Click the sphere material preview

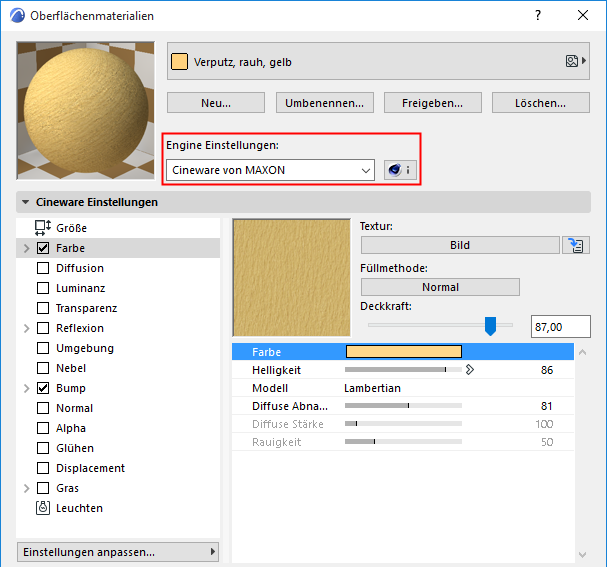(x=86, y=111)
